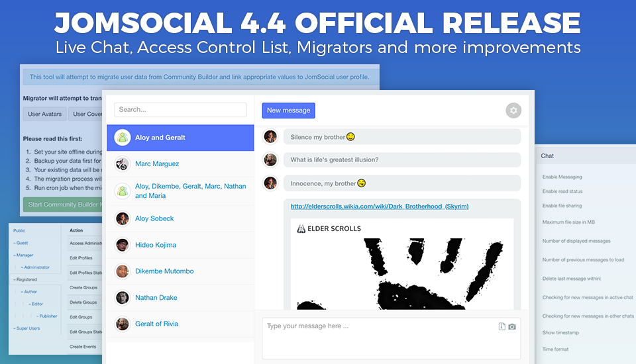This screenshot has width=636, height=364.
Task: Select Editor group in ACL tree
Action: coord(36,304)
